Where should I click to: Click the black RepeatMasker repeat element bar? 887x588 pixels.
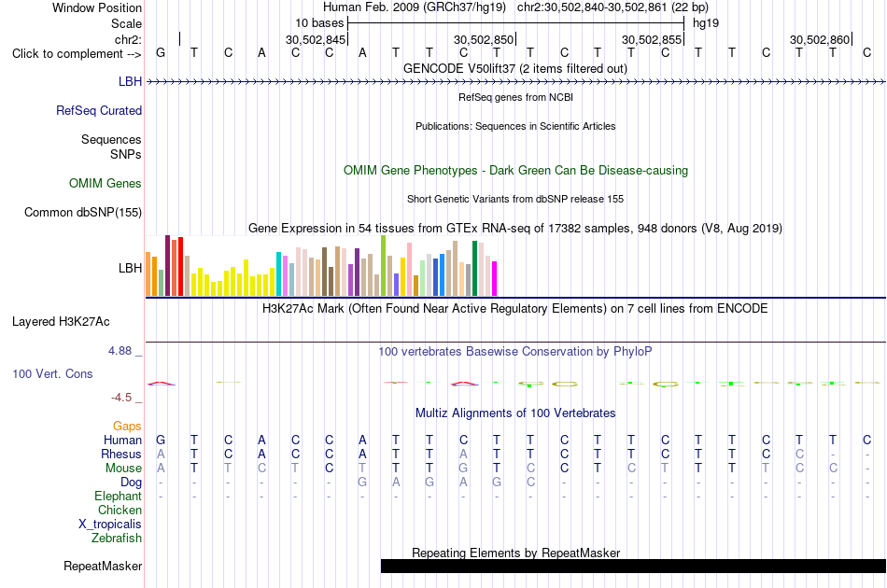pos(633,566)
